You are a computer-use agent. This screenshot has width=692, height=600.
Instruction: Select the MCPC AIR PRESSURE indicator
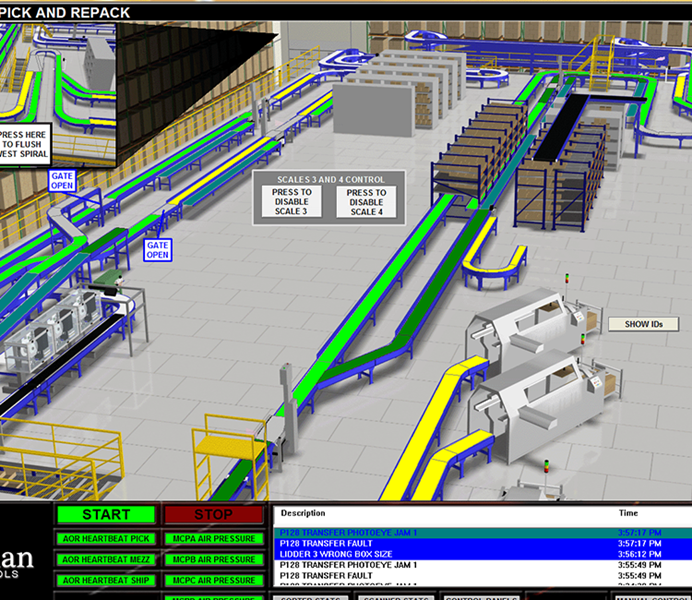pyautogui.click(x=214, y=580)
